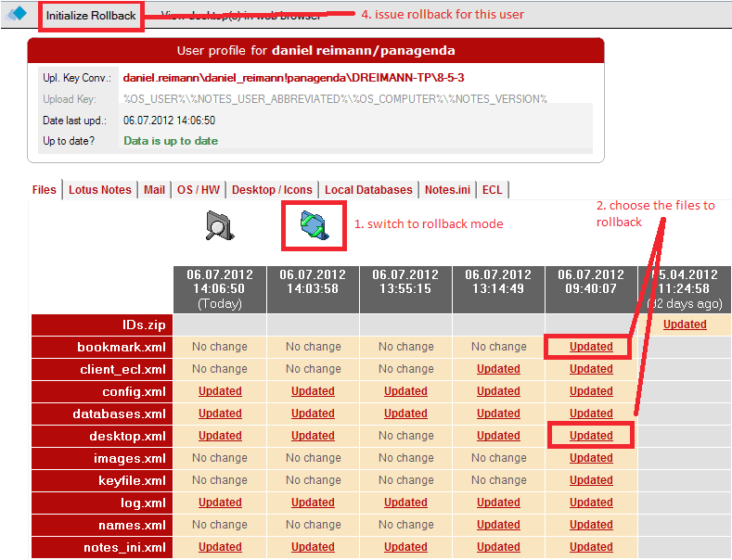This screenshot has height=560, width=732.
Task: Open the Mail tab
Action: point(154,190)
